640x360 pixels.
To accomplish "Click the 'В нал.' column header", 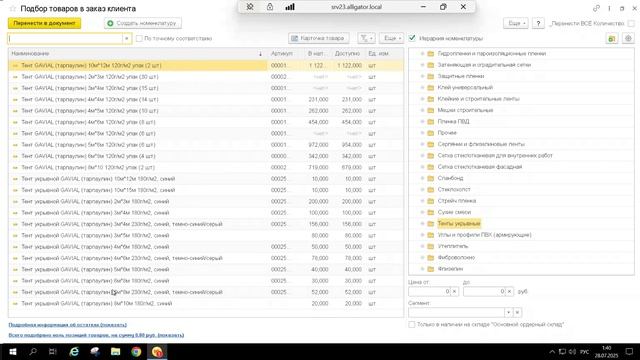I will pos(316,54).
